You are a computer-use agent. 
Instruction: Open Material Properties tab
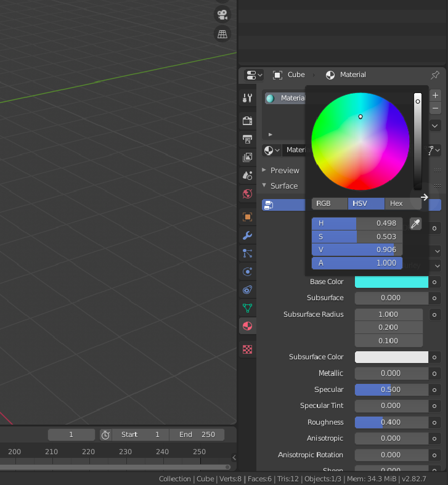click(248, 326)
